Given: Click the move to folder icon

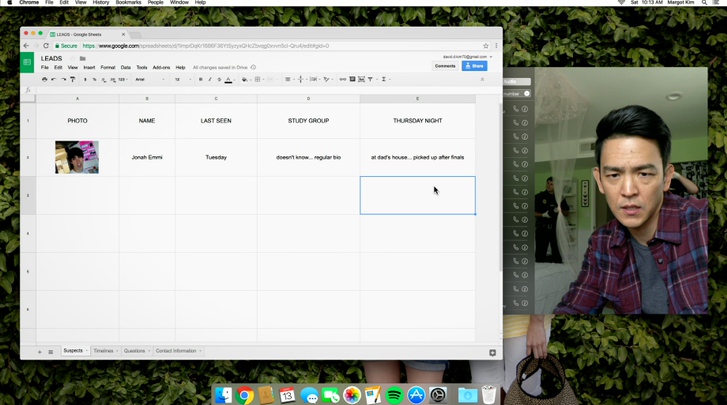Looking at the screenshot, I should click(x=83, y=58).
